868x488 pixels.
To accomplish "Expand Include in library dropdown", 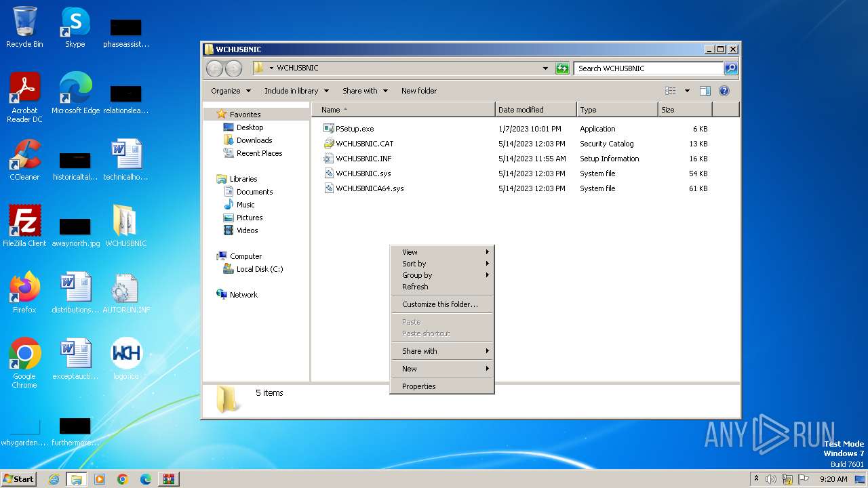I will (296, 91).
